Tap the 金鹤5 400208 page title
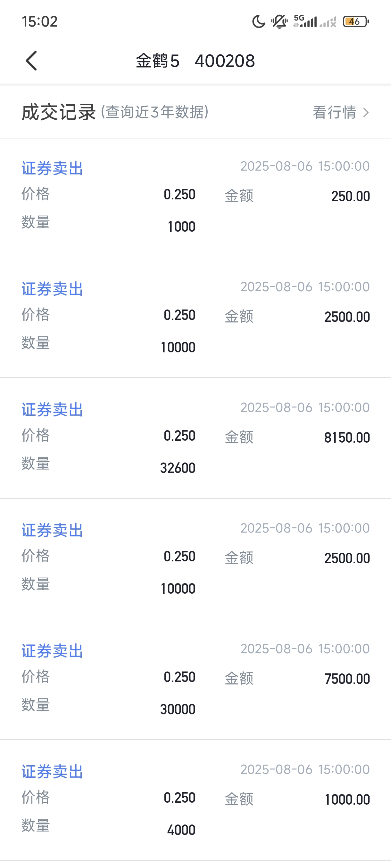The width and height of the screenshot is (391, 868). click(195, 61)
